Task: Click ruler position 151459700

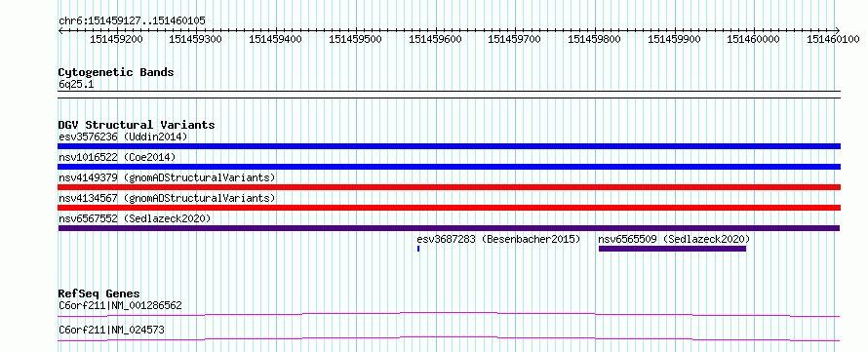Action: point(515,39)
